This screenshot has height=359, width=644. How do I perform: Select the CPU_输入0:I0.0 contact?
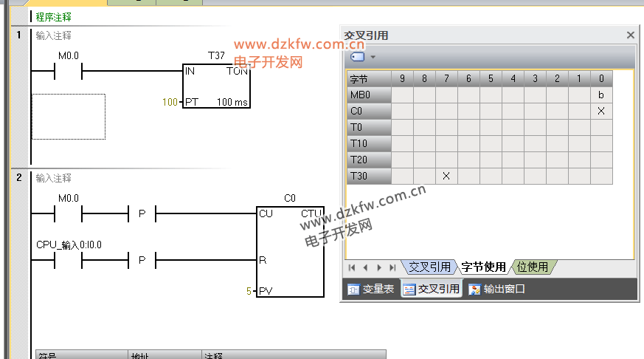coord(69,261)
